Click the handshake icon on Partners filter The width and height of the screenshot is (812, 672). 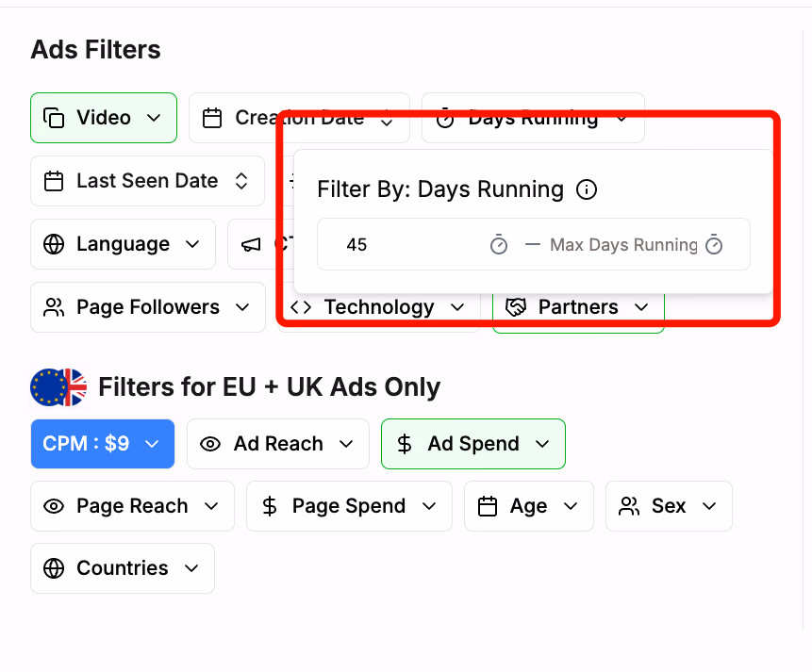click(x=516, y=306)
